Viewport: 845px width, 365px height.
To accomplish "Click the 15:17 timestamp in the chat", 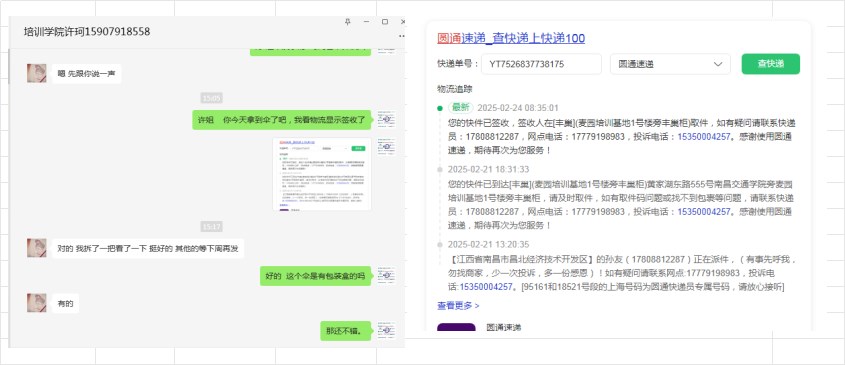I will point(211,226).
